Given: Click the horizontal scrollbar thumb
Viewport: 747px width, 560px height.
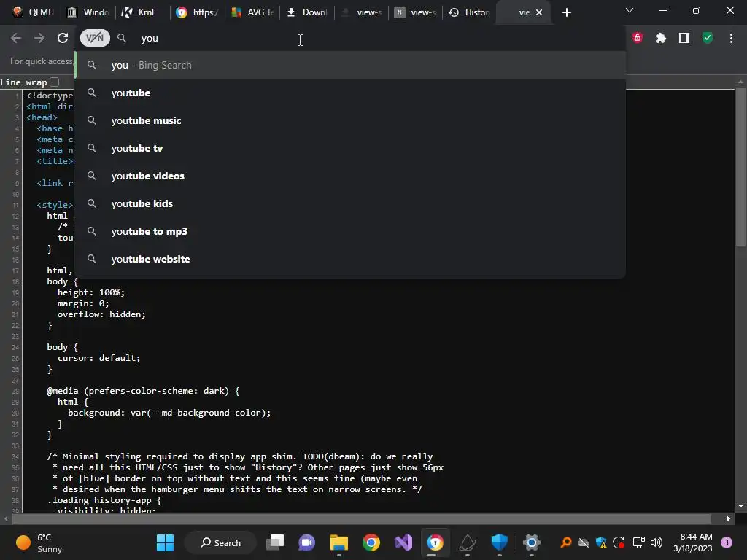Looking at the screenshot, I should [361, 518].
